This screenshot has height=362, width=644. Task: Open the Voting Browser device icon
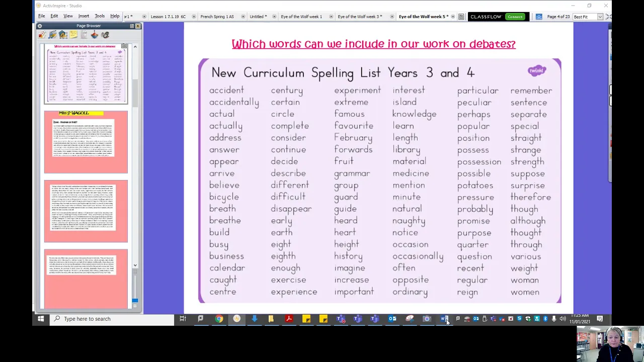(105, 35)
